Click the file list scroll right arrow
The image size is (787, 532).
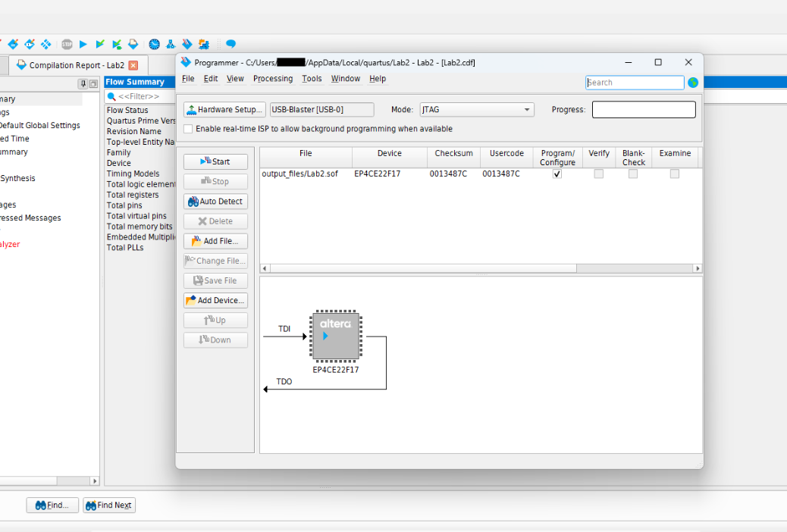698,268
